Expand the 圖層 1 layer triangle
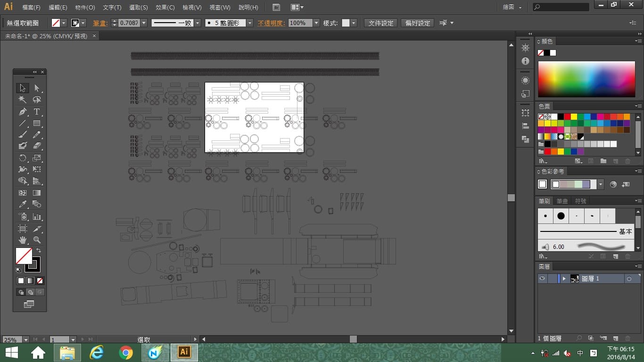644x362 pixels. tap(564, 279)
